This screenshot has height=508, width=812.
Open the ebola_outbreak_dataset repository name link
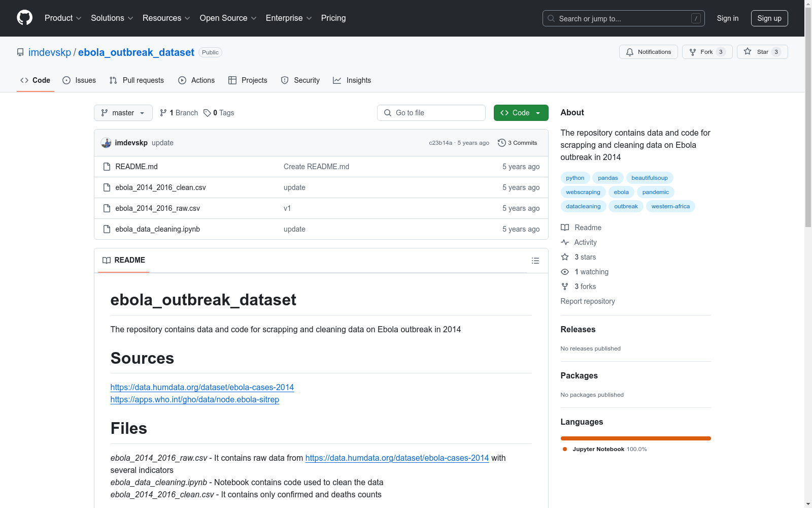click(136, 52)
